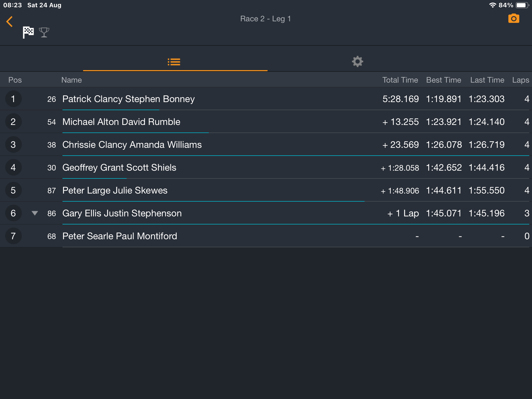The width and height of the screenshot is (532, 399).
Task: Click gap time + 1:48.906
Action: (x=400, y=191)
